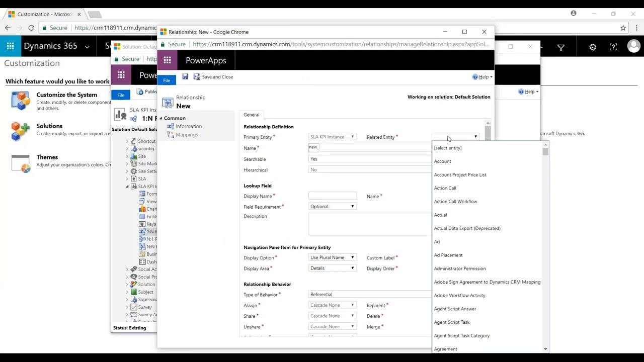644x362 pixels.
Task: Open the Customize the System link
Action: [x=66, y=95]
